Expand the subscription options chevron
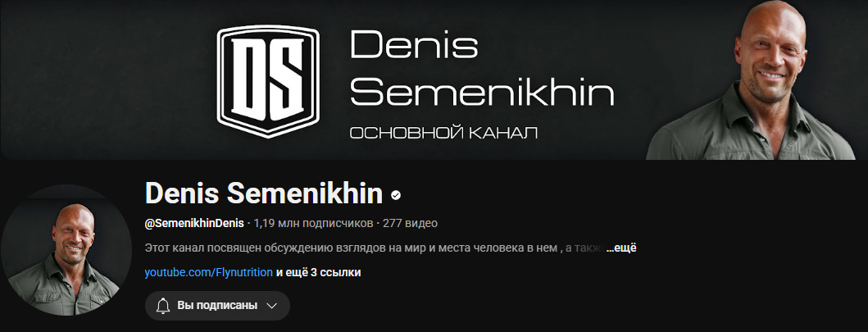The height and width of the screenshot is (332, 868). pos(271,306)
